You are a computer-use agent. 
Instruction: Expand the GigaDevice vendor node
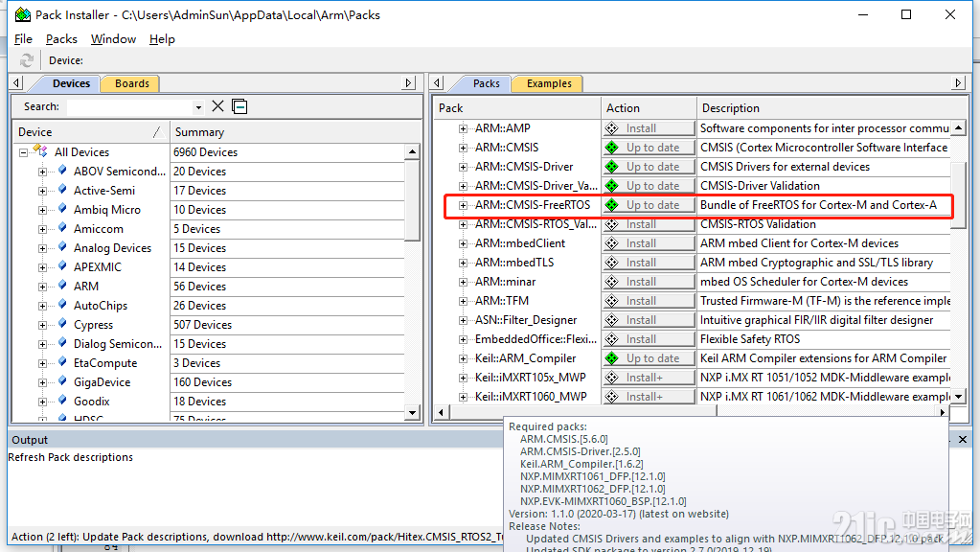(x=42, y=382)
